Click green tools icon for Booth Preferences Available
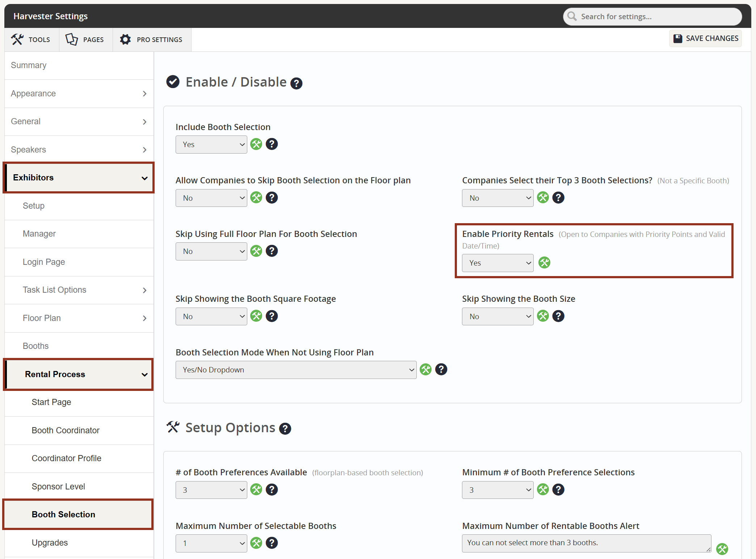Screen dimensions: 756x559 click(x=256, y=490)
